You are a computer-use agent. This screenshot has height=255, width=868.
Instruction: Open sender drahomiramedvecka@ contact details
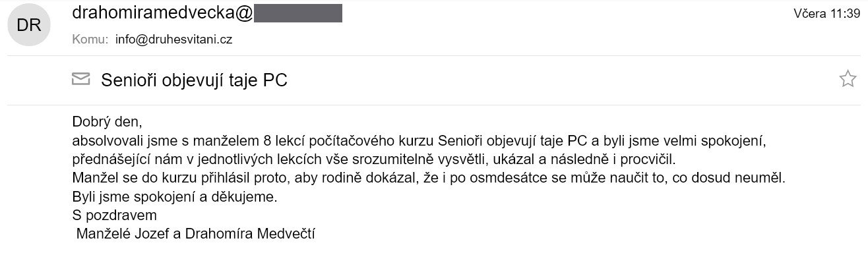point(162,13)
